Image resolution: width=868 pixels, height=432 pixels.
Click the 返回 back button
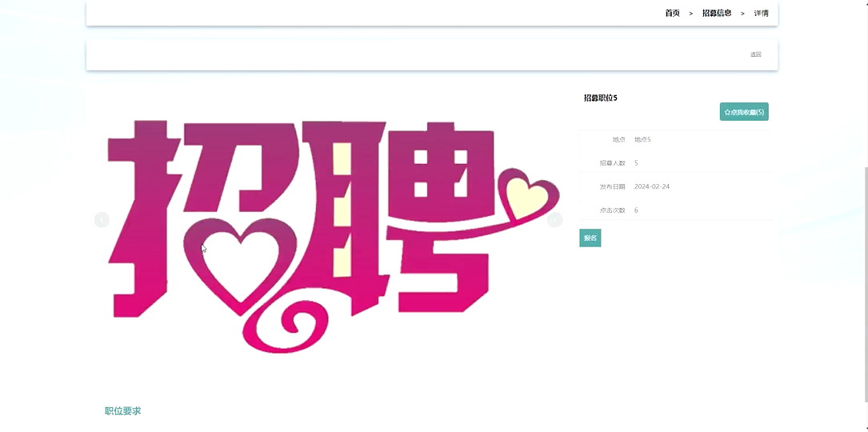756,54
